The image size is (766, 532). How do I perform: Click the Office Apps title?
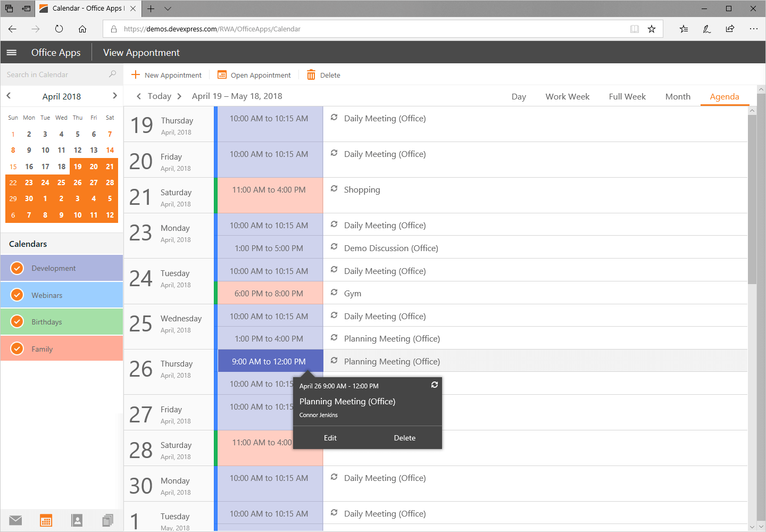tap(56, 52)
